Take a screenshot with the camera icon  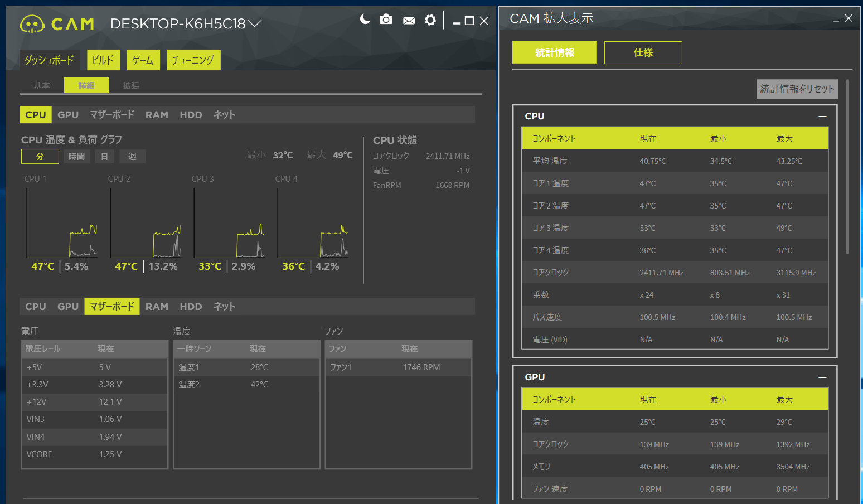pyautogui.click(x=386, y=20)
